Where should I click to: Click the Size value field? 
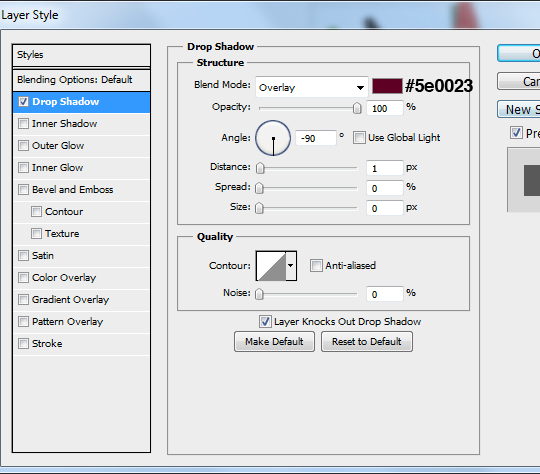[x=385, y=208]
